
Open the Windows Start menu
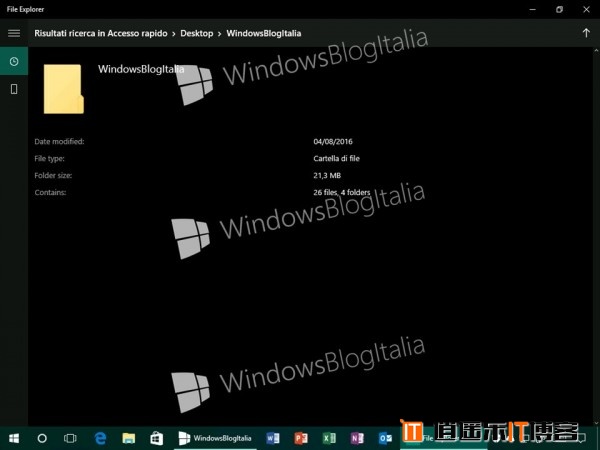pos(14,438)
